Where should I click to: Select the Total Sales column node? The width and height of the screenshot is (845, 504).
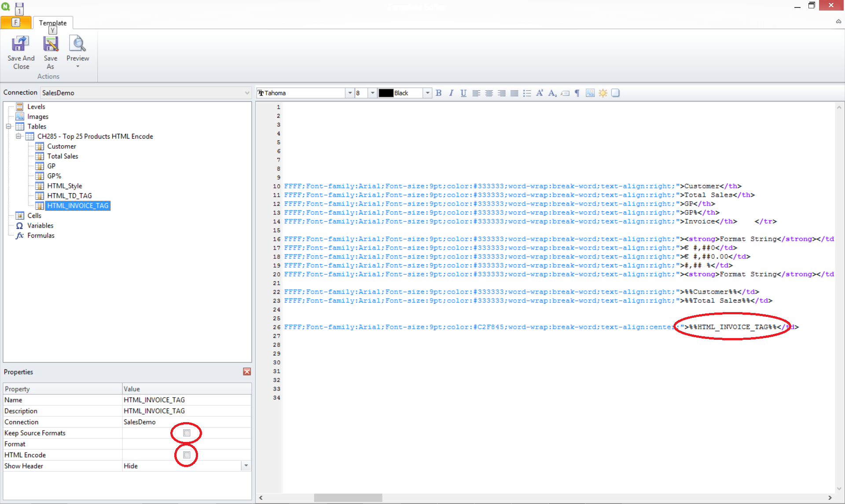point(62,156)
